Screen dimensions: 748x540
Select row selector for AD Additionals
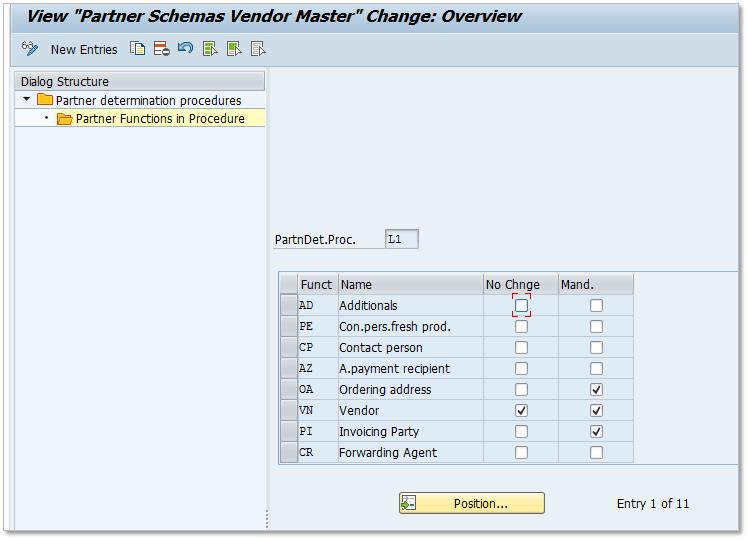click(289, 305)
